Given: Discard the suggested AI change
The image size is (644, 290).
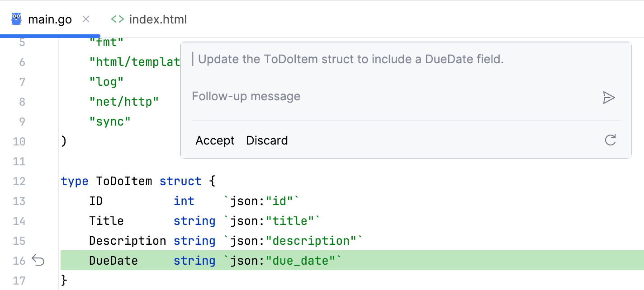Looking at the screenshot, I should point(267,140).
